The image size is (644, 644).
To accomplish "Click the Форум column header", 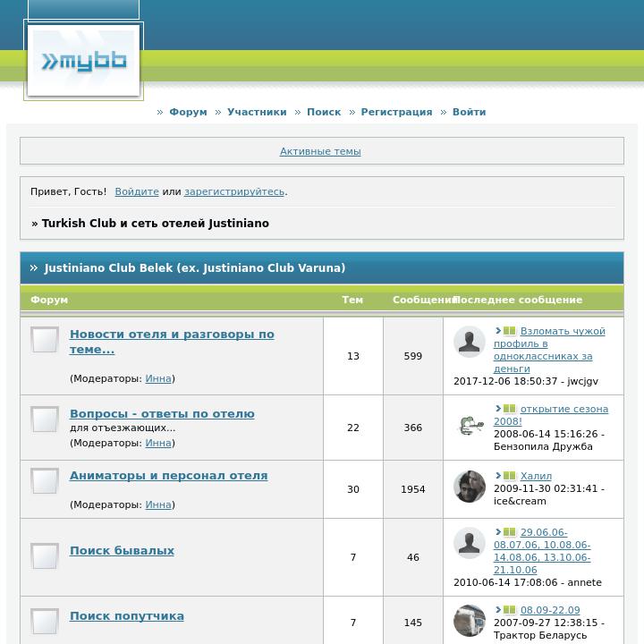I will click(x=49, y=300).
